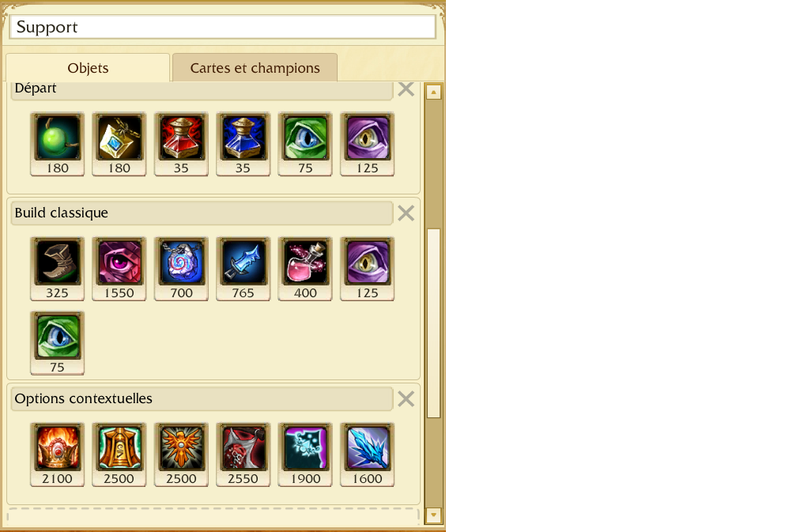
Task: Select the gold amulet item costing 180
Action: click(x=119, y=145)
